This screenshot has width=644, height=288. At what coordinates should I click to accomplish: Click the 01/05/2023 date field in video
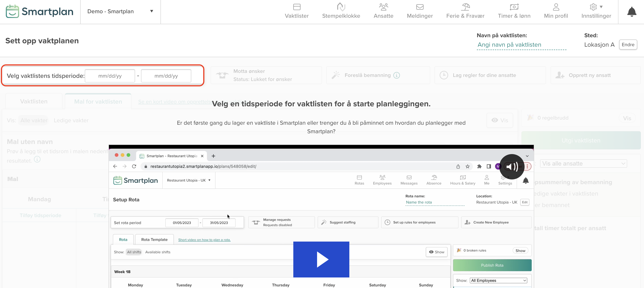point(182,223)
